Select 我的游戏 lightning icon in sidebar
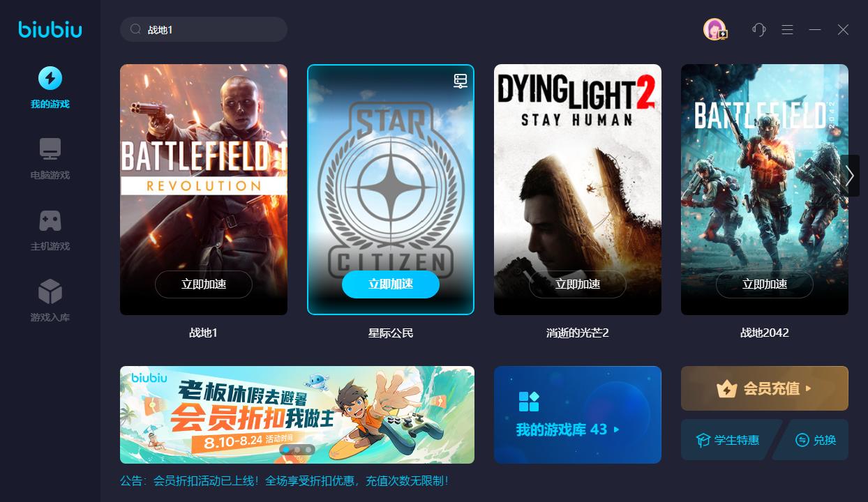 click(x=50, y=78)
